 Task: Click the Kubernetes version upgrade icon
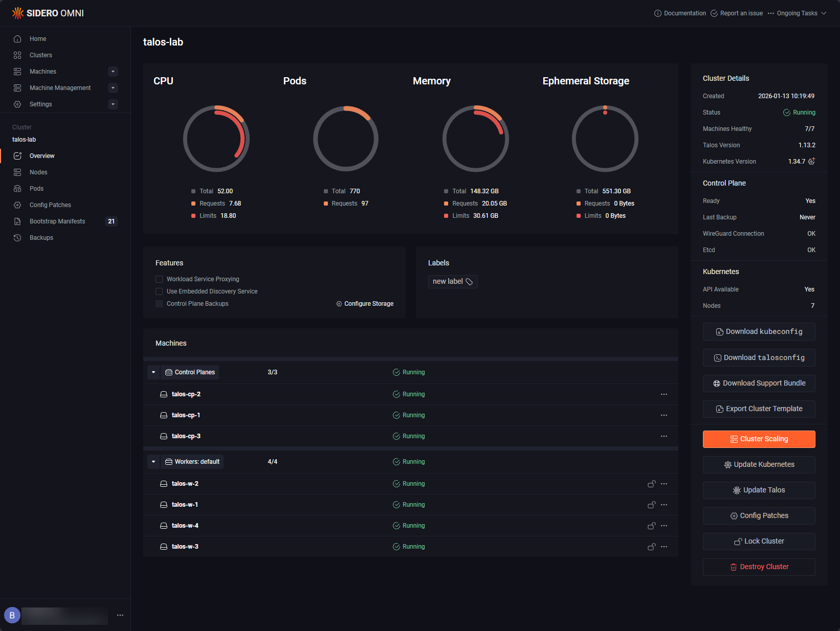[811, 161]
